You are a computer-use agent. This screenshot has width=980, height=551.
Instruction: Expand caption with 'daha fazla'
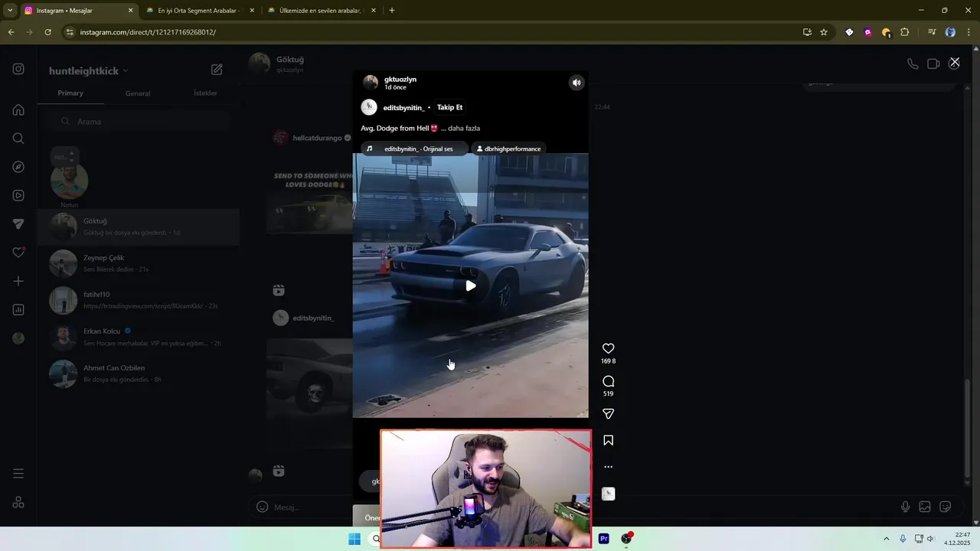[464, 128]
